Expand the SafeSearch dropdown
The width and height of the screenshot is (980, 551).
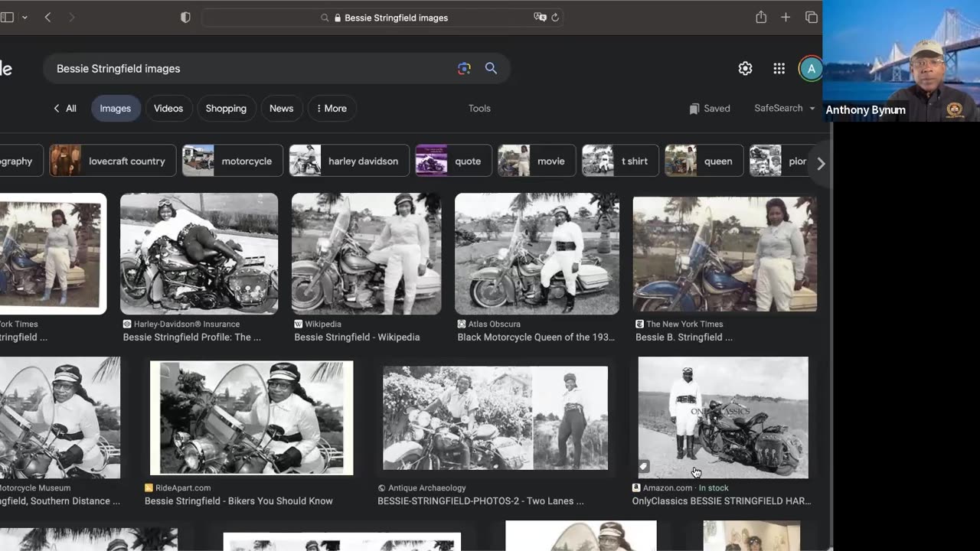coord(784,109)
